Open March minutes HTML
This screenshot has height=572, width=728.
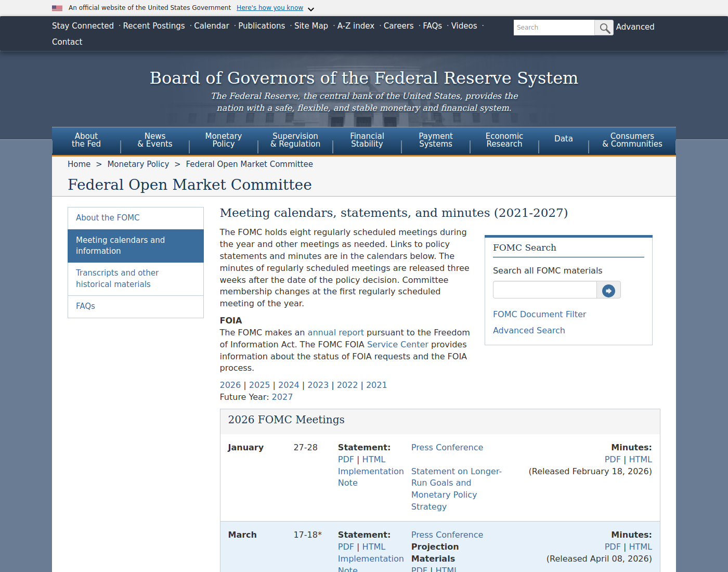click(641, 547)
